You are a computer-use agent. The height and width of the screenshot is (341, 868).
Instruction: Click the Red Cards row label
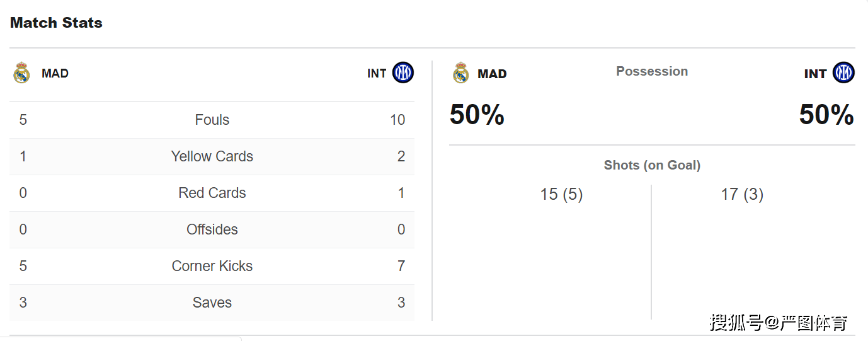point(212,193)
